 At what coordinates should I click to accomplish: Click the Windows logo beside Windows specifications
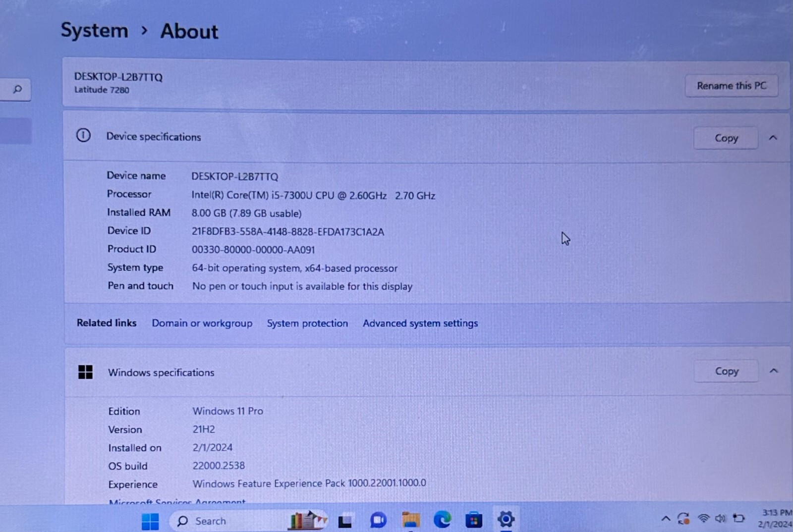pyautogui.click(x=85, y=372)
